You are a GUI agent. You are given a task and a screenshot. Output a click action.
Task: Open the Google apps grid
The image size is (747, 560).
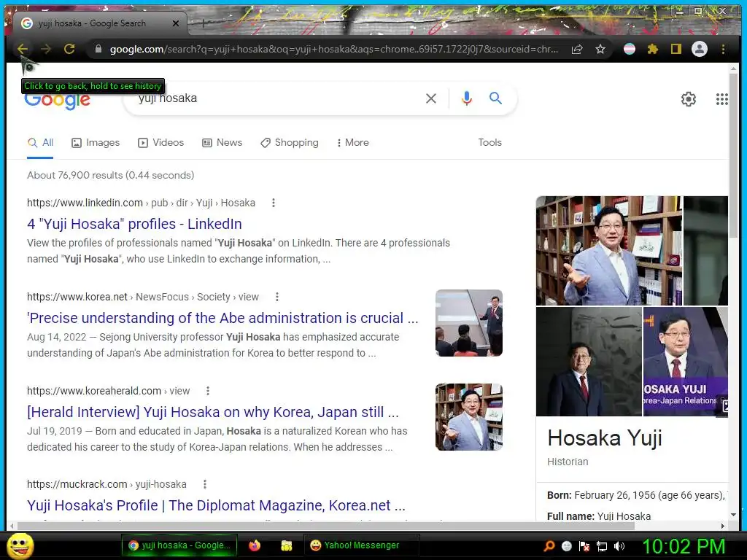point(721,99)
